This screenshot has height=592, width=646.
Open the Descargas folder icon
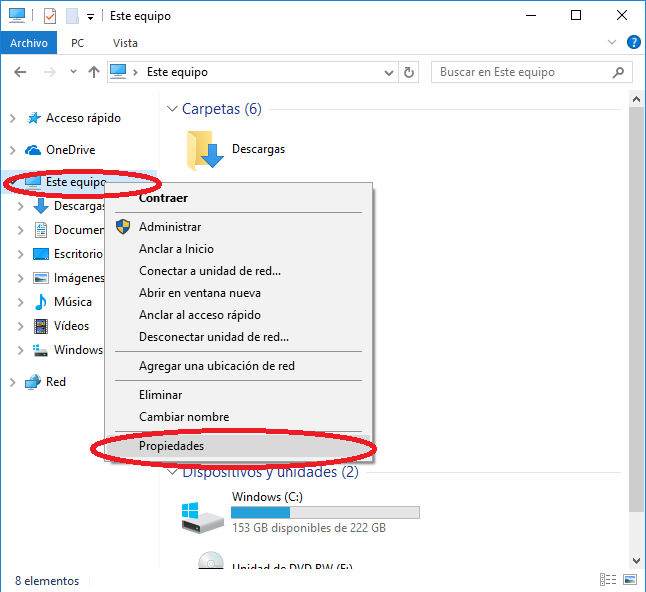tap(207, 150)
